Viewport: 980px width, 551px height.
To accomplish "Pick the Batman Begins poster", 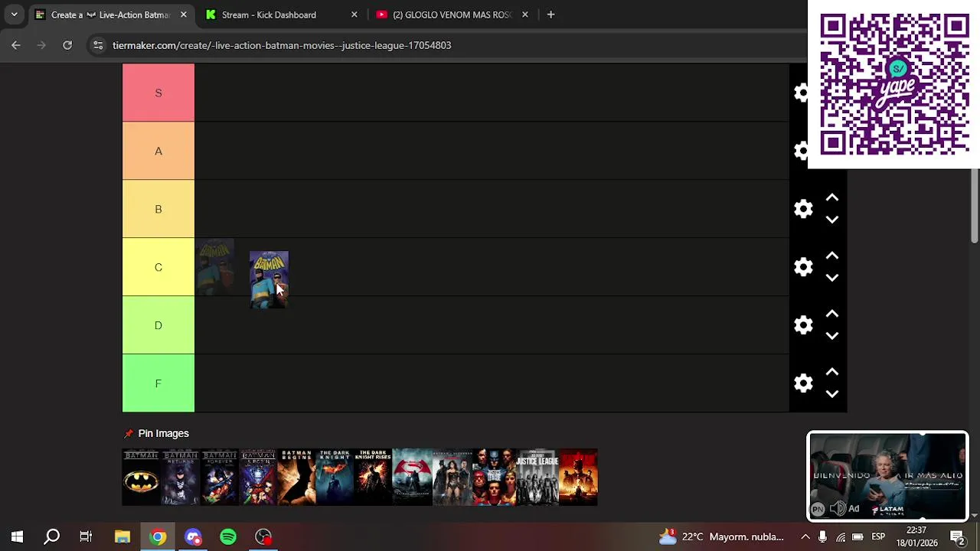I will 296,478.
